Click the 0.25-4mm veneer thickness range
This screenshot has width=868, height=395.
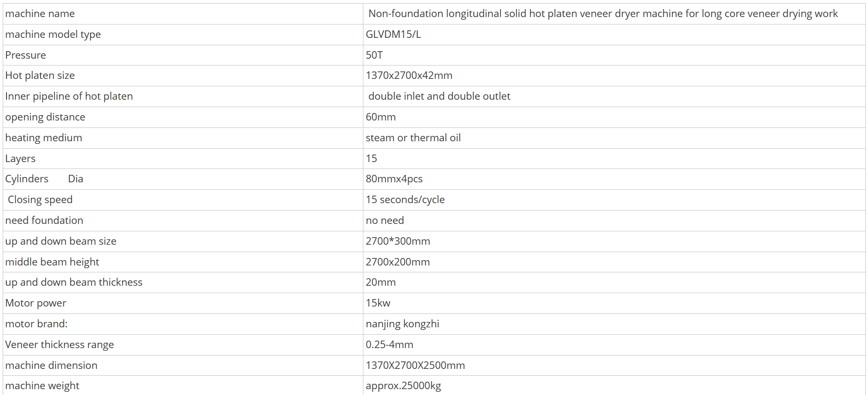(x=389, y=345)
